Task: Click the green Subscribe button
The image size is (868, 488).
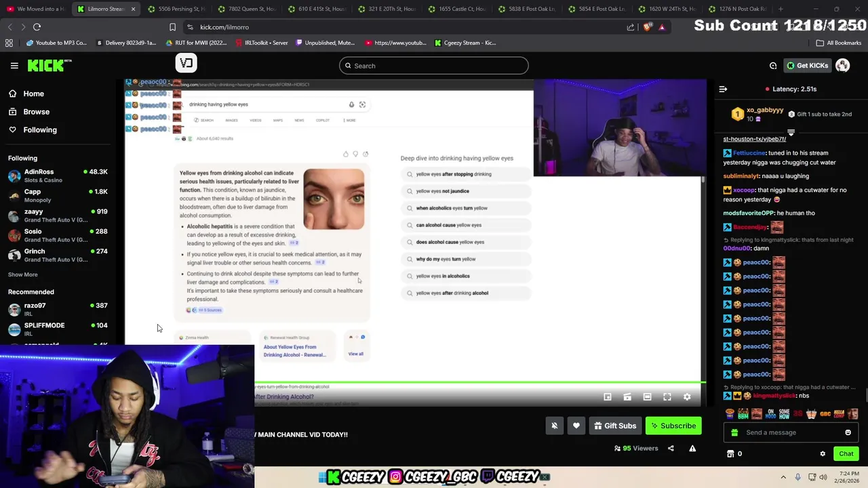Action: click(673, 426)
